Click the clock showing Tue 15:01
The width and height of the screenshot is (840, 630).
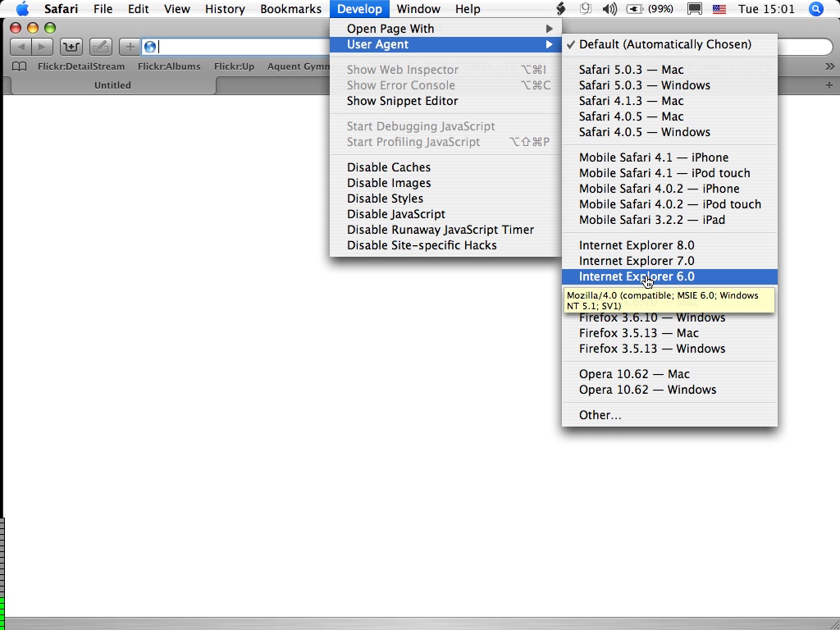click(x=766, y=8)
